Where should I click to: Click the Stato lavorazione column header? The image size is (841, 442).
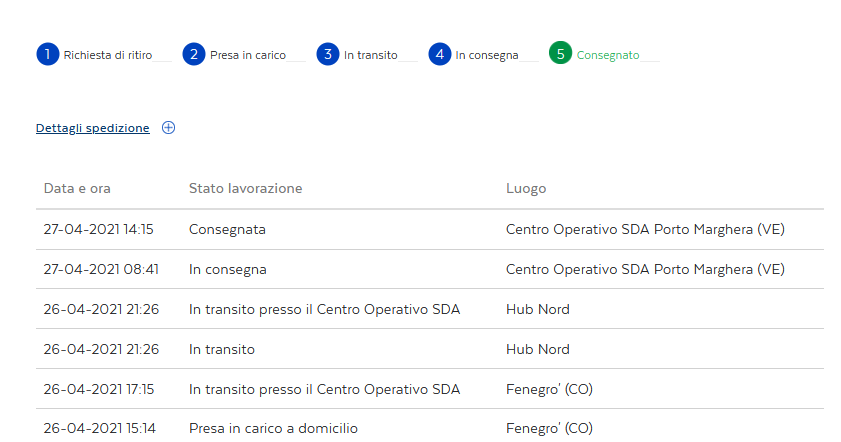coord(246,188)
